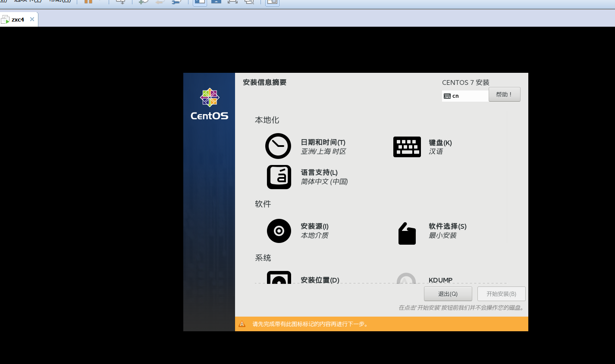Select the KDUMP label

pos(441,280)
